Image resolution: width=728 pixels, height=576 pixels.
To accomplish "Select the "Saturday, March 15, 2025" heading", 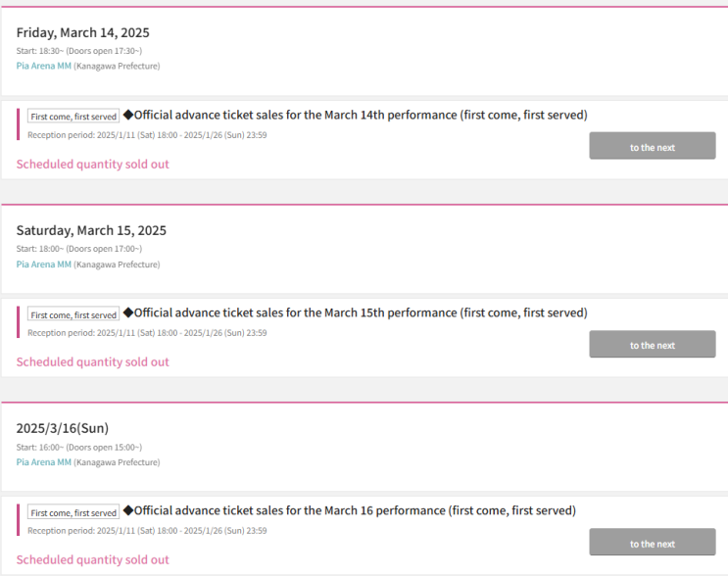I will point(91,230).
